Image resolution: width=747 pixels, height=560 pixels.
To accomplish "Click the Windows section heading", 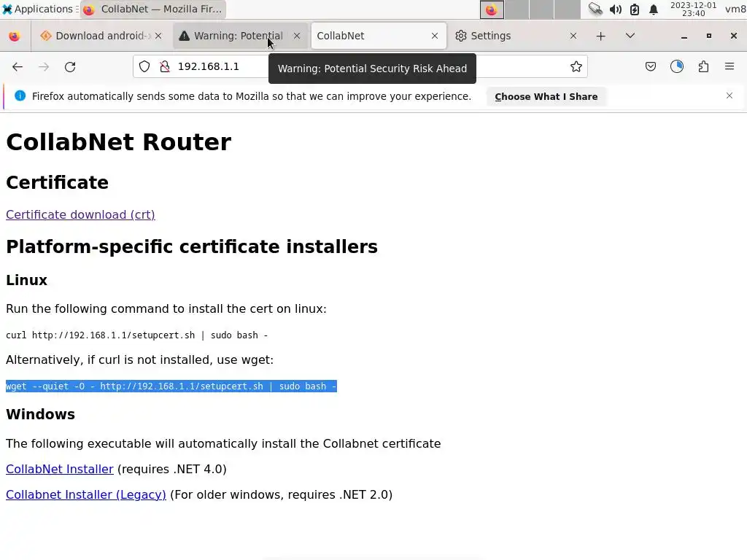I will coord(41,414).
